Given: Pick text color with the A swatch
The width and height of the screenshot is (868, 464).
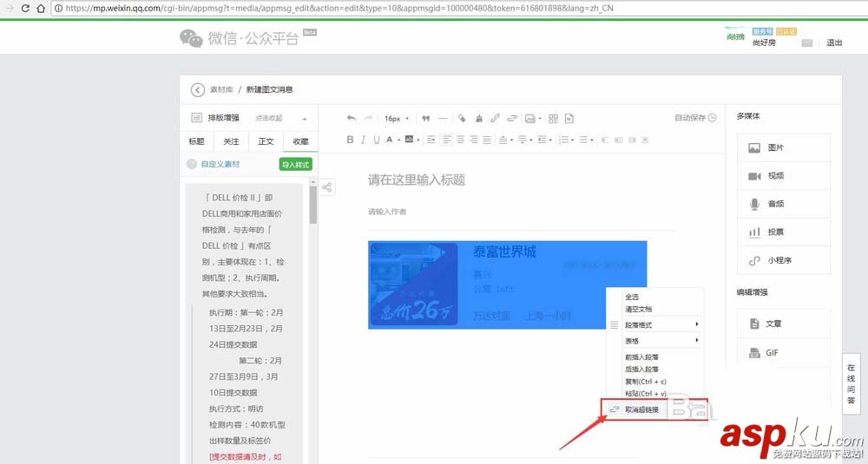Looking at the screenshot, I should point(390,140).
